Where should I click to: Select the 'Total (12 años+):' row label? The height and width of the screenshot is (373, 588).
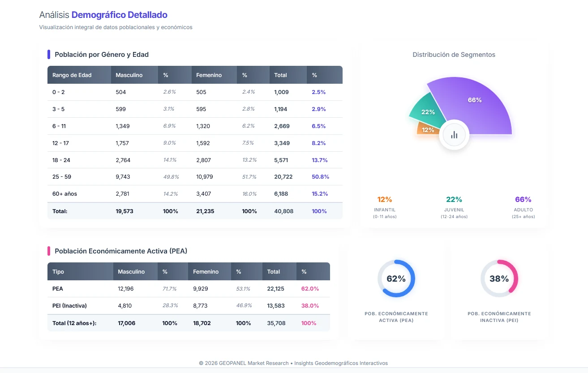(x=74, y=323)
